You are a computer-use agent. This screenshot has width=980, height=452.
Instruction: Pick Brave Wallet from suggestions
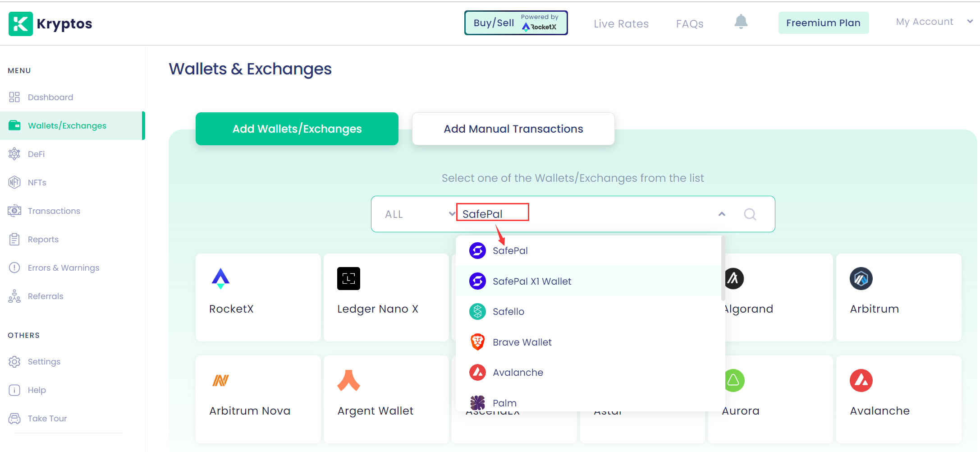[522, 342]
